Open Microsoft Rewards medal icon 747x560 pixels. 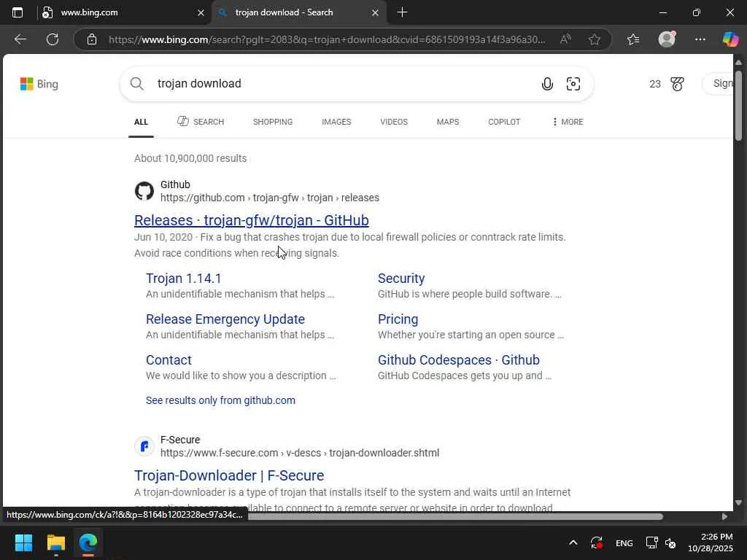coord(677,84)
